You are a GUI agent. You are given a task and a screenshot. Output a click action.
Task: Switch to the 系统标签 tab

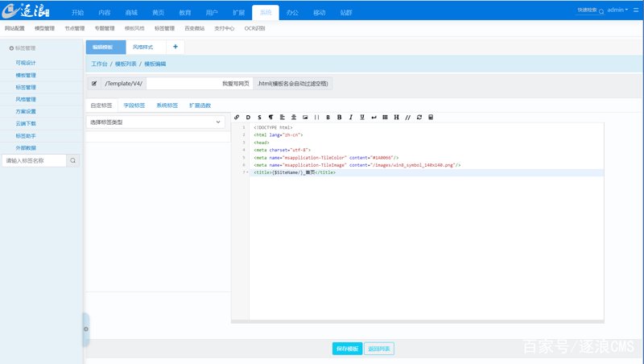coord(167,105)
